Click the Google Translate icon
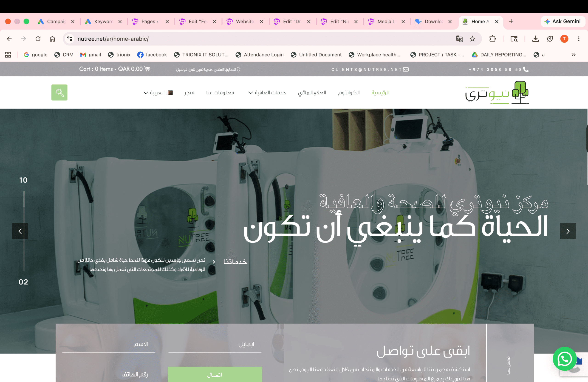Screen dimensions: 588x382 pos(459,39)
